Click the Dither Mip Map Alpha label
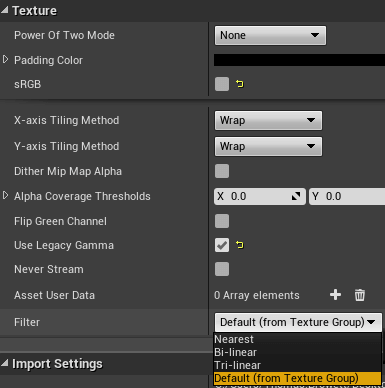Image resolution: width=385 pixels, height=388 pixels. point(68,171)
